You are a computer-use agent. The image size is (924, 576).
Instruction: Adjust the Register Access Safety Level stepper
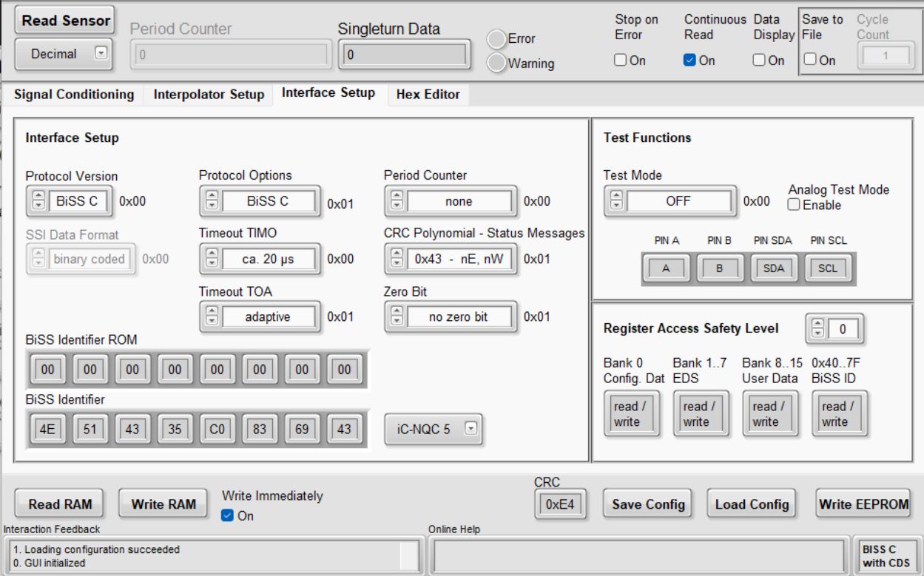(x=817, y=330)
